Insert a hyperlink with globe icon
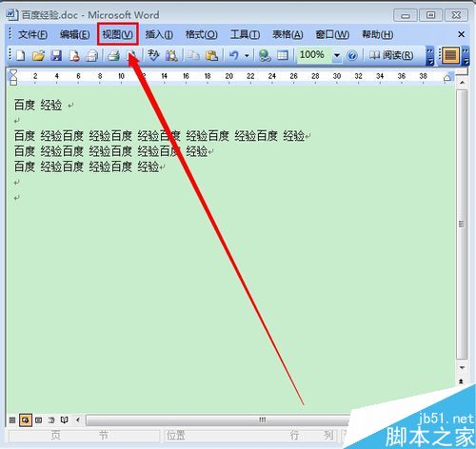 pyautogui.click(x=265, y=55)
